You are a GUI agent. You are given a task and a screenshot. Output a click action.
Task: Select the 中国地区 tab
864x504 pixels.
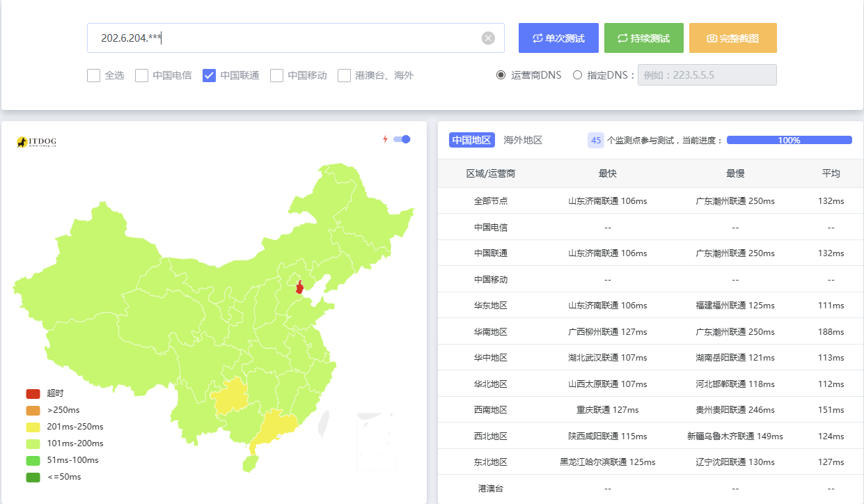coord(471,140)
